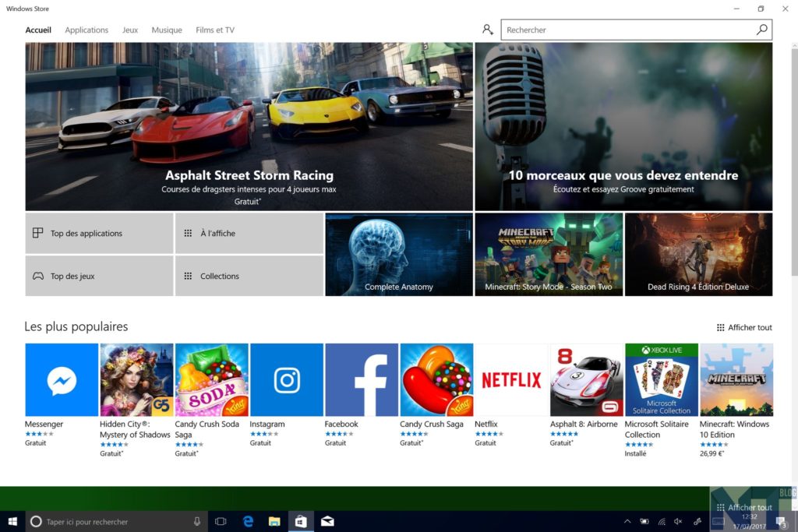Click the muted volume tray icon

(x=678, y=521)
